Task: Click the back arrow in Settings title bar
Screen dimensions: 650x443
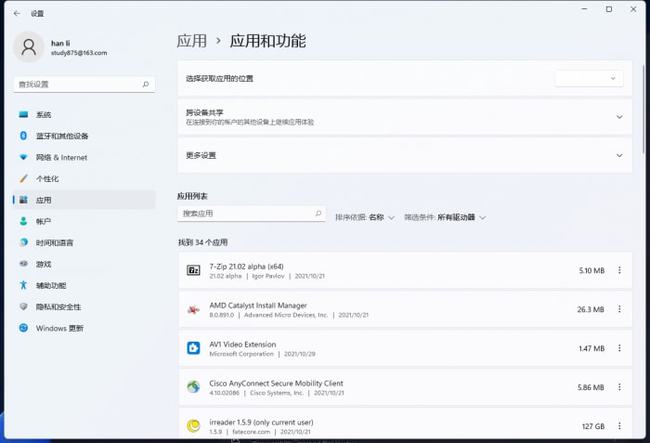Action: [x=16, y=13]
